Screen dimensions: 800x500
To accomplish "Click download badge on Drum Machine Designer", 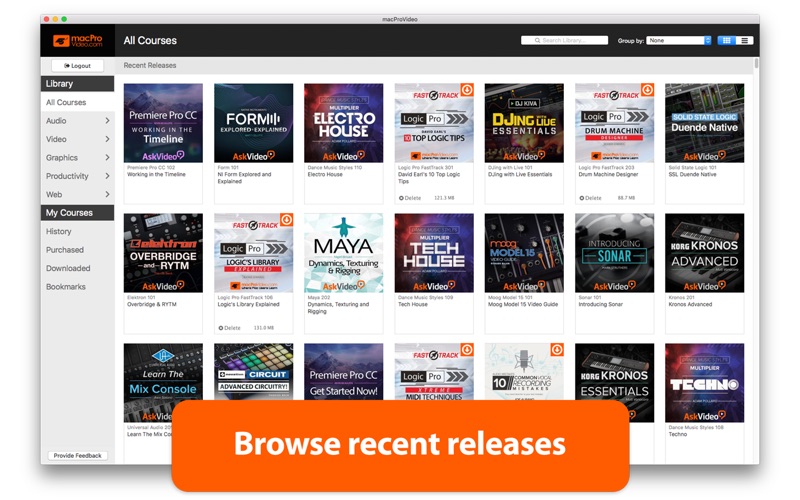I will (x=647, y=90).
